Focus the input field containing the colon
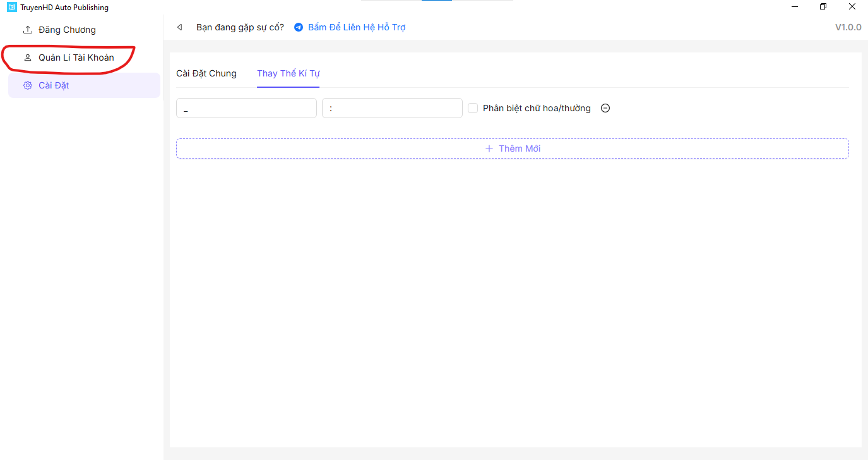Viewport: 868px width, 460px height. (x=392, y=108)
